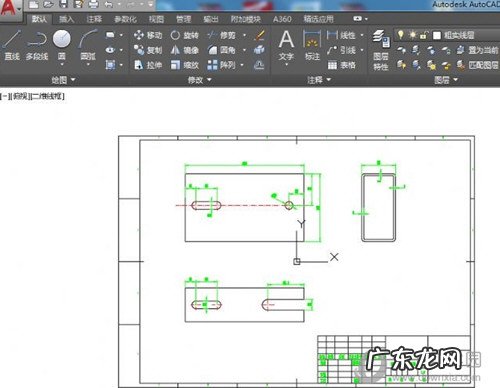Click the Turn All Layers On icon
The image size is (500, 388).
pos(402,65)
